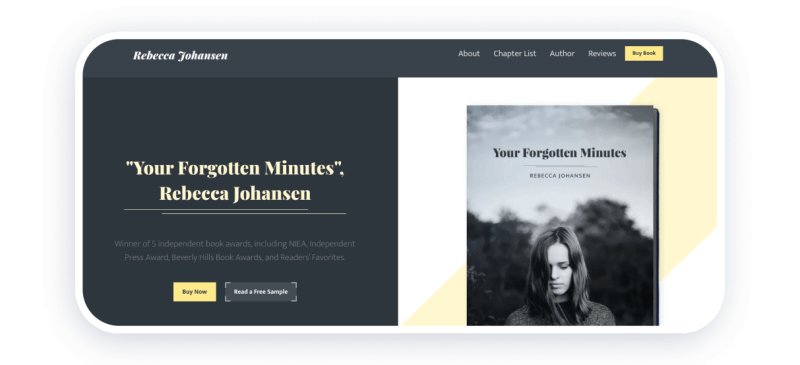
Task: Open the Author navigation link
Action: coord(562,54)
